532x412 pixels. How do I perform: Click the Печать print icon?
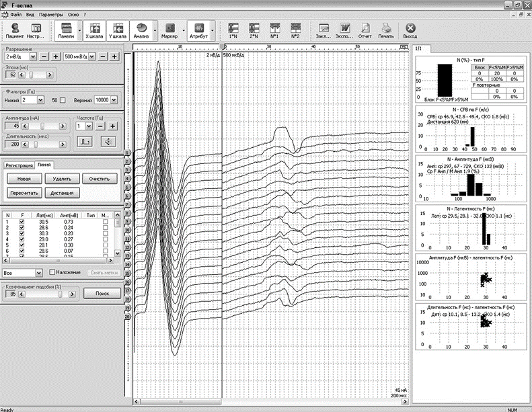(x=386, y=30)
